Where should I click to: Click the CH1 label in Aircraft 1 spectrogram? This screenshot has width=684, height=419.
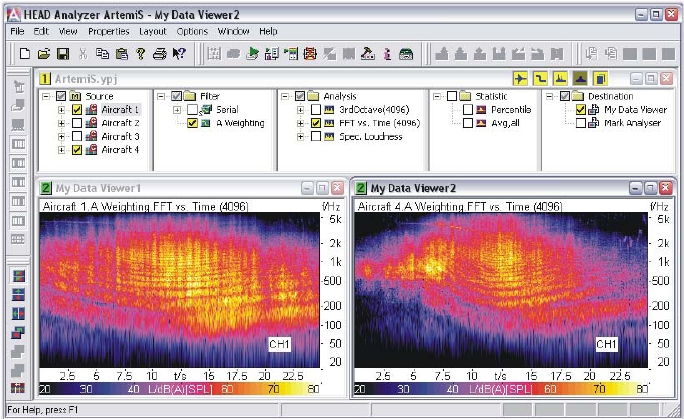pos(279,344)
